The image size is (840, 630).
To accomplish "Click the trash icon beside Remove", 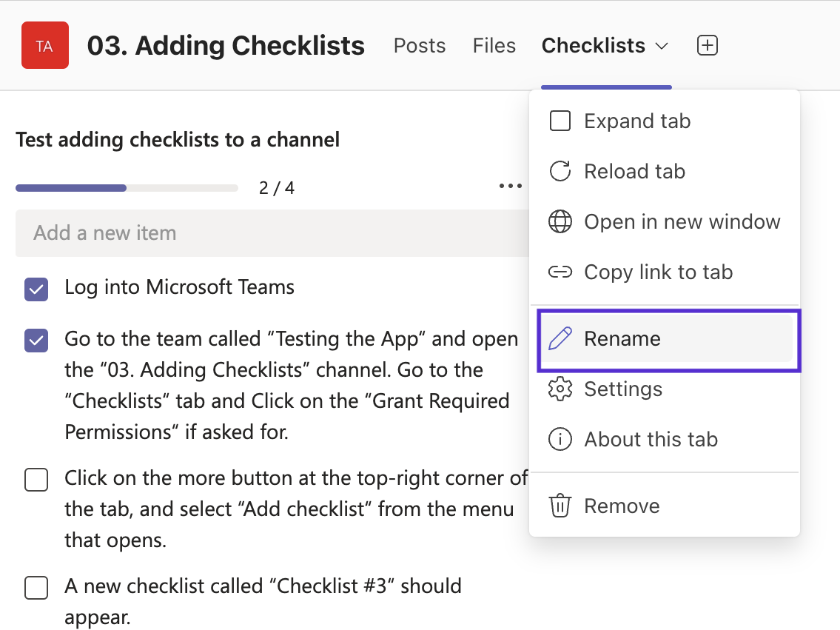I will pos(560,506).
